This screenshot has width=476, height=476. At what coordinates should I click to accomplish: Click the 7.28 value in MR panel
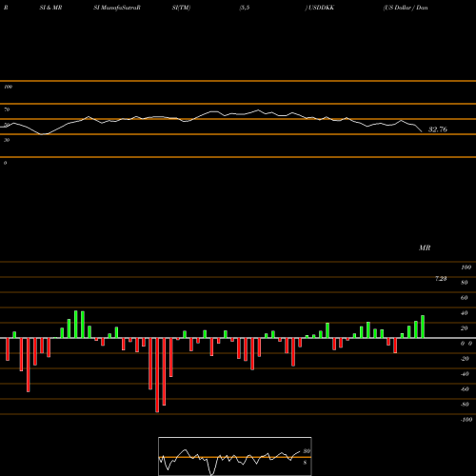point(441,279)
